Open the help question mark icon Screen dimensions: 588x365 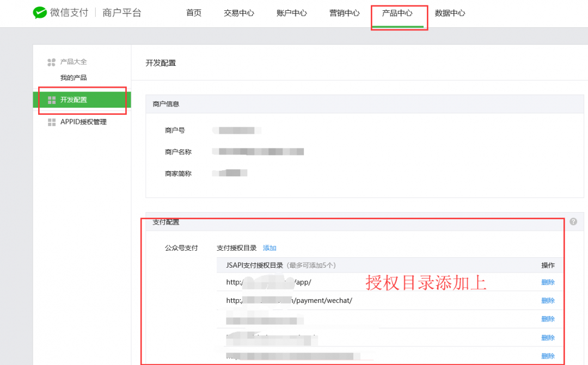[573, 221]
